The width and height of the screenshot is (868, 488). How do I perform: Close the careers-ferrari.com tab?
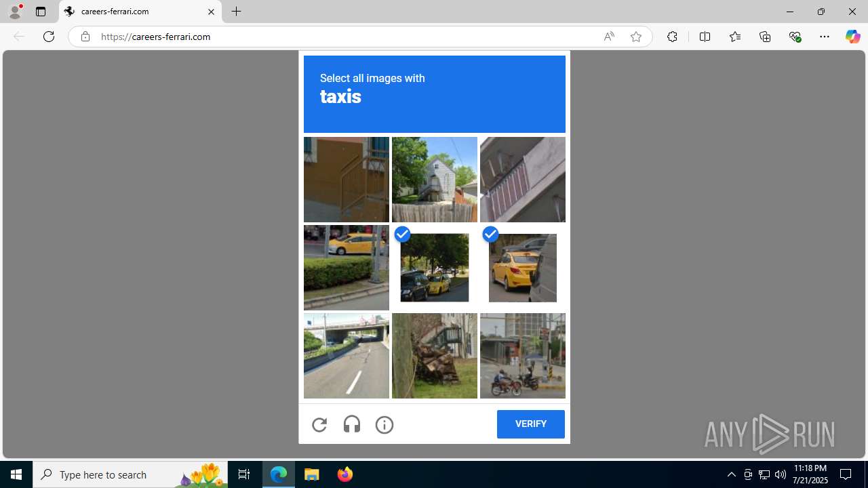tap(211, 12)
